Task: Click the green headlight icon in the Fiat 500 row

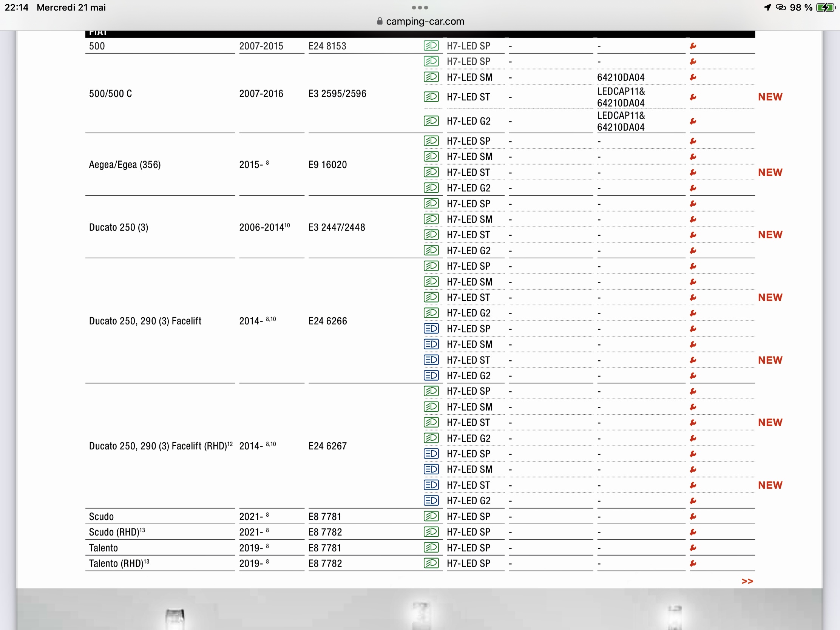Action: coord(431,46)
